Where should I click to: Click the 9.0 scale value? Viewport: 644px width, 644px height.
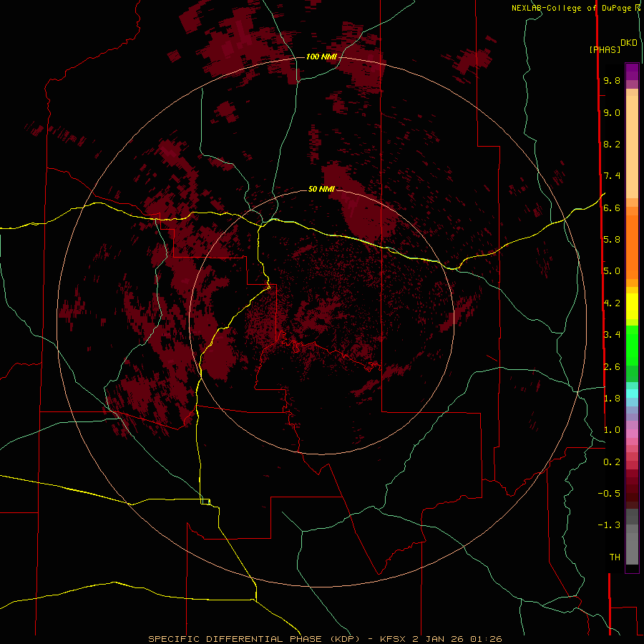(x=612, y=112)
